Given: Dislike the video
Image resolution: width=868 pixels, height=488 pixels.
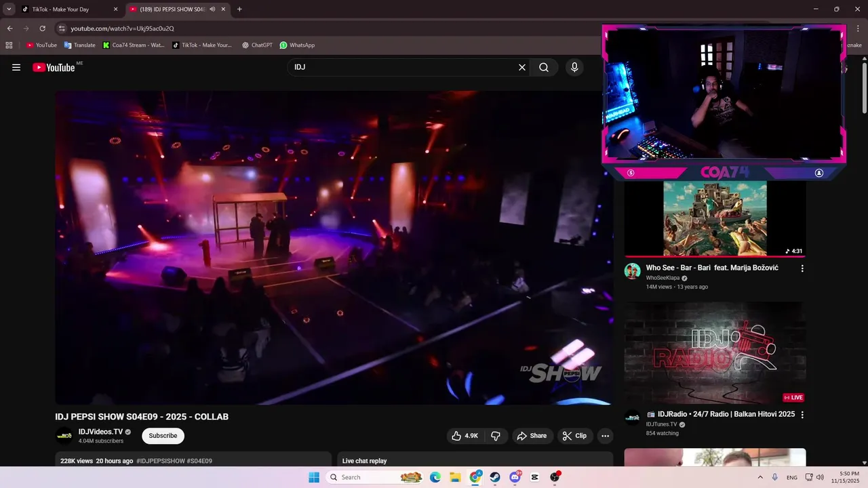Looking at the screenshot, I should [496, 436].
